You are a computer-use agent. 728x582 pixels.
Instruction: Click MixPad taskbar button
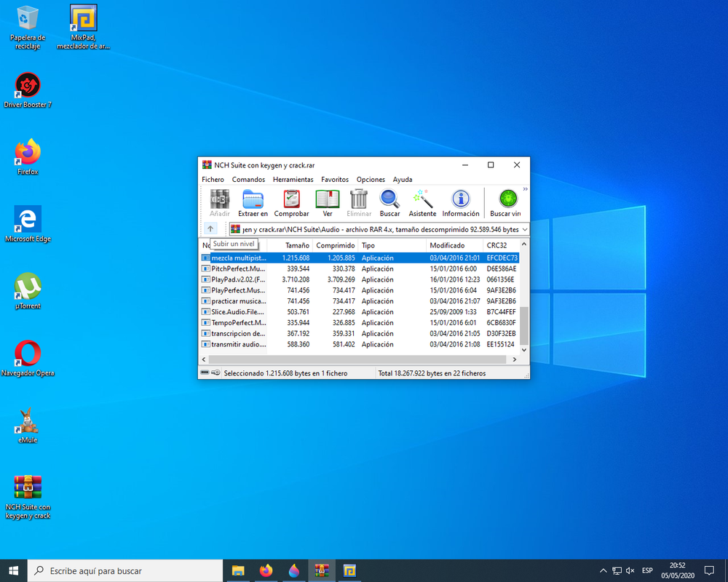point(349,570)
